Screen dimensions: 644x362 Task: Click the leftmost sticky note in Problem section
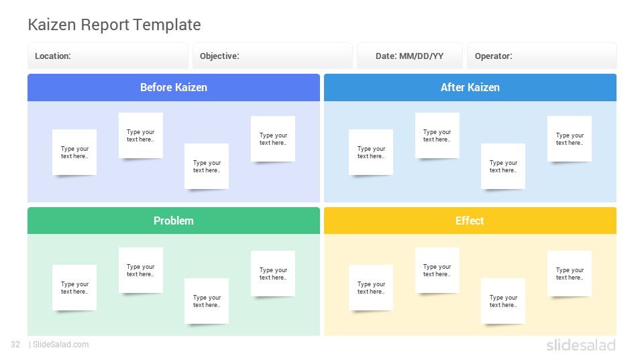74,288
